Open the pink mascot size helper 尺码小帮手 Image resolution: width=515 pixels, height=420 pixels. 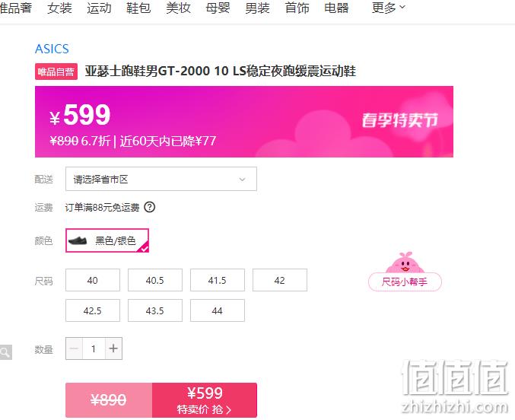(405, 272)
